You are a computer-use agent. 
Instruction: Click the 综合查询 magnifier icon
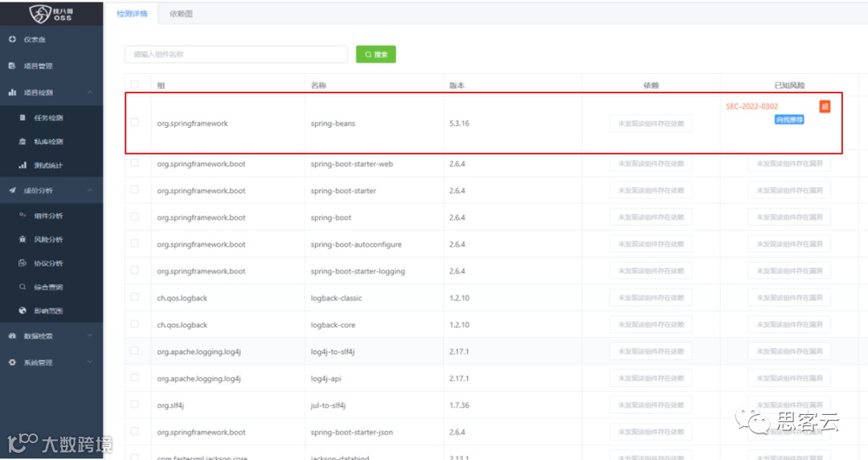[23, 286]
